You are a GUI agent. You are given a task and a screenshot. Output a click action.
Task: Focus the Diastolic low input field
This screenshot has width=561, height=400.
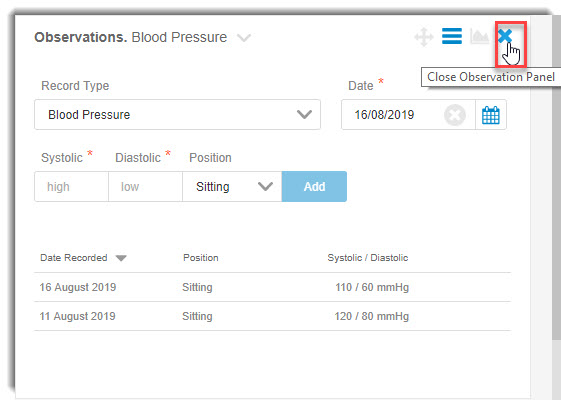click(x=146, y=186)
